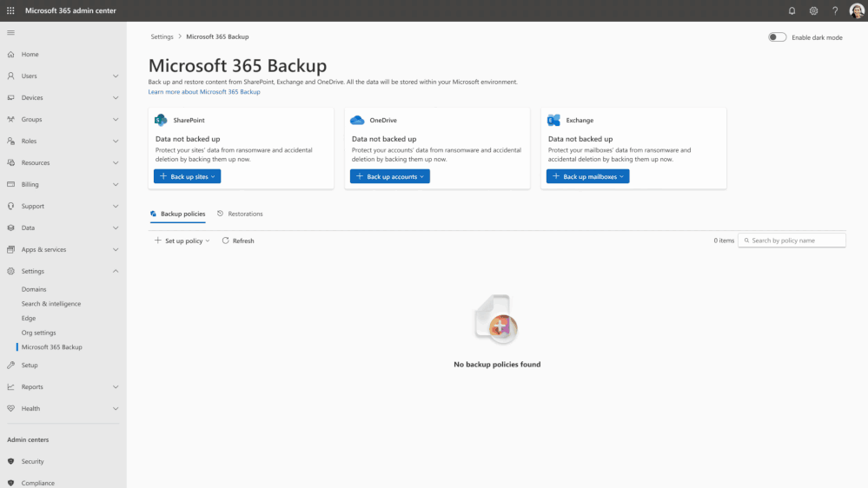868x488 pixels.
Task: Click the Refresh button
Action: click(x=238, y=241)
